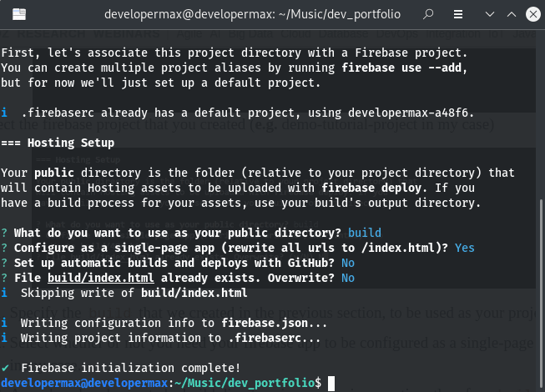545x392 pixels.
Task: Minimize terminal with the down chevron
Action: click(490, 14)
